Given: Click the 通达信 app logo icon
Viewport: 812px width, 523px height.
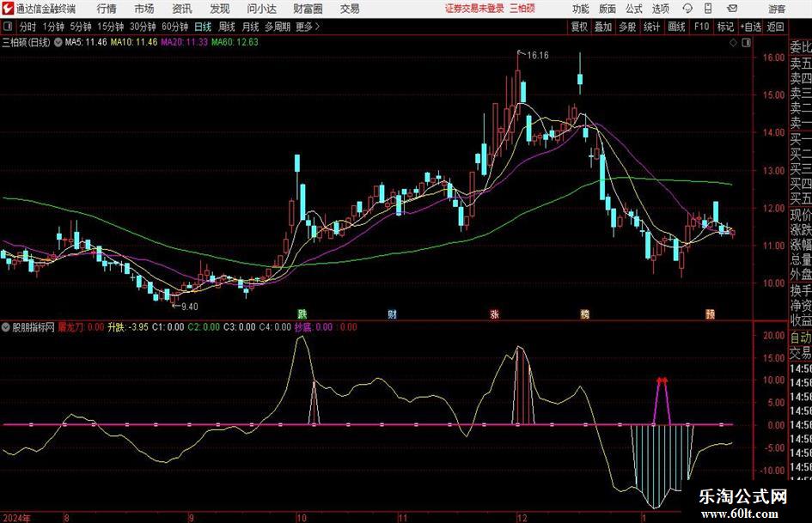Looking at the screenshot, I should 8,9.
